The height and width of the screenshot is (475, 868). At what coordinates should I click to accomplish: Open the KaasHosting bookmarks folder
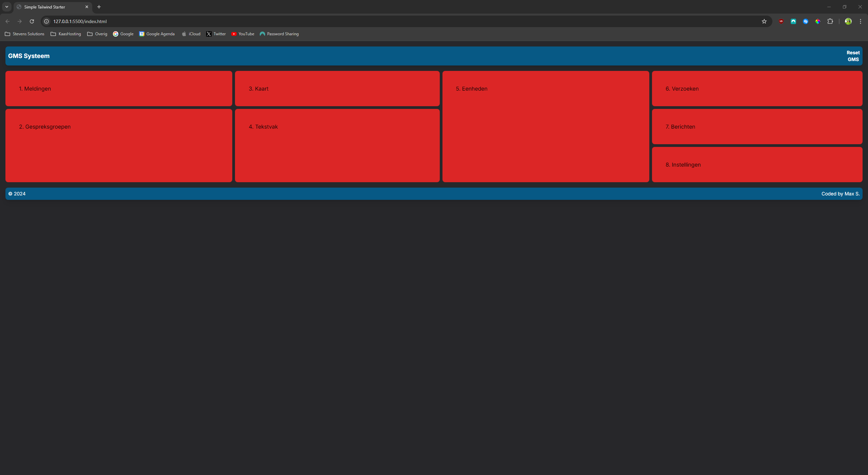click(66, 34)
